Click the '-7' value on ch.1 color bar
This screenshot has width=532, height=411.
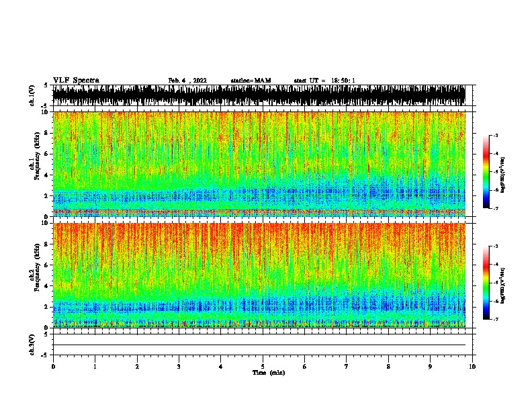(x=495, y=208)
